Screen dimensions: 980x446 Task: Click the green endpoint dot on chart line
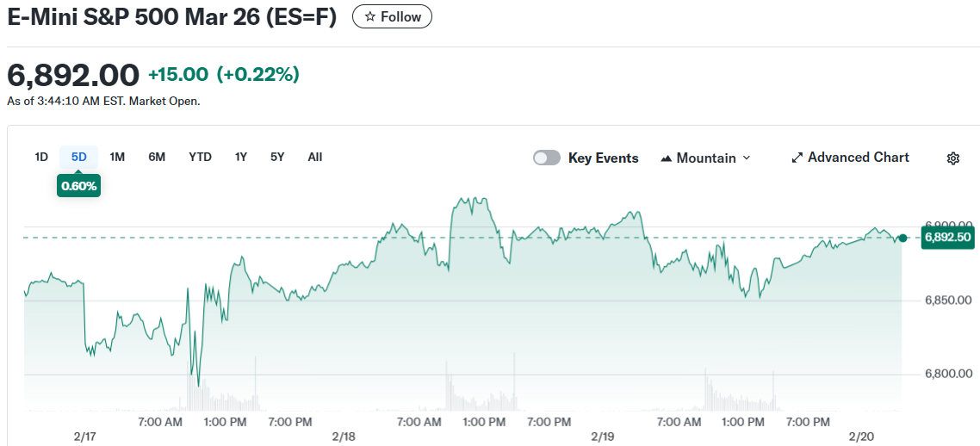point(902,238)
